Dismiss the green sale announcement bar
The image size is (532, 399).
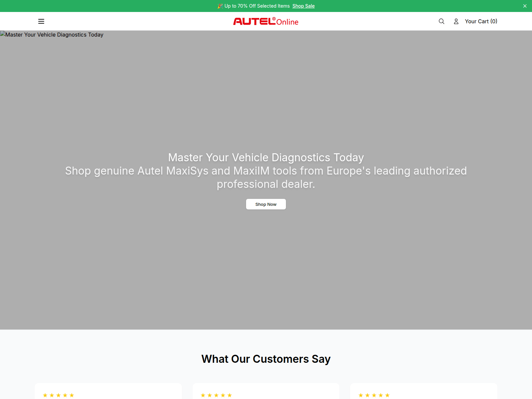[x=525, y=6]
